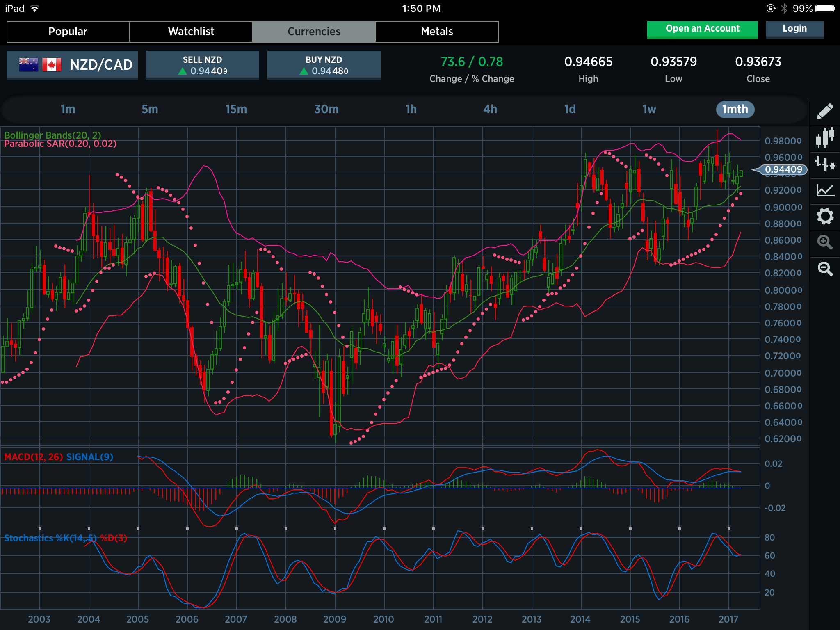
Task: Switch to the Popular tab
Action: [68, 32]
